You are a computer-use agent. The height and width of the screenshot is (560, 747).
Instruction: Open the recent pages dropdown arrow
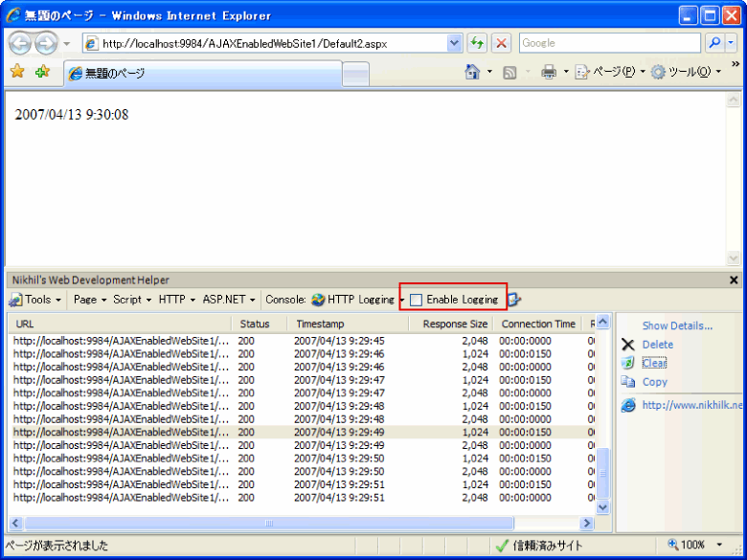click(67, 44)
